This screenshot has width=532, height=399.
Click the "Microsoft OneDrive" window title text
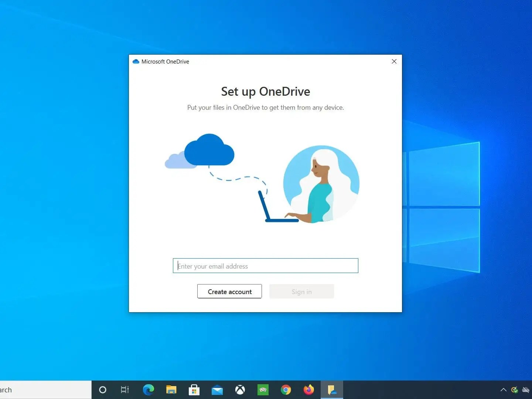click(165, 62)
